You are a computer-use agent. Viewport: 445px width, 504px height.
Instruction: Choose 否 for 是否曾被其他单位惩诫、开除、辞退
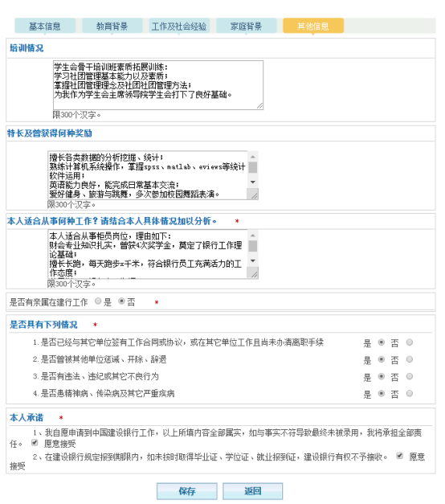410,359
